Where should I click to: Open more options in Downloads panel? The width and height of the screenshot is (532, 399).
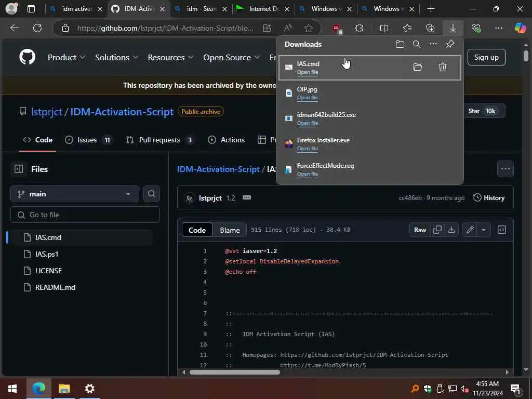tap(433, 44)
